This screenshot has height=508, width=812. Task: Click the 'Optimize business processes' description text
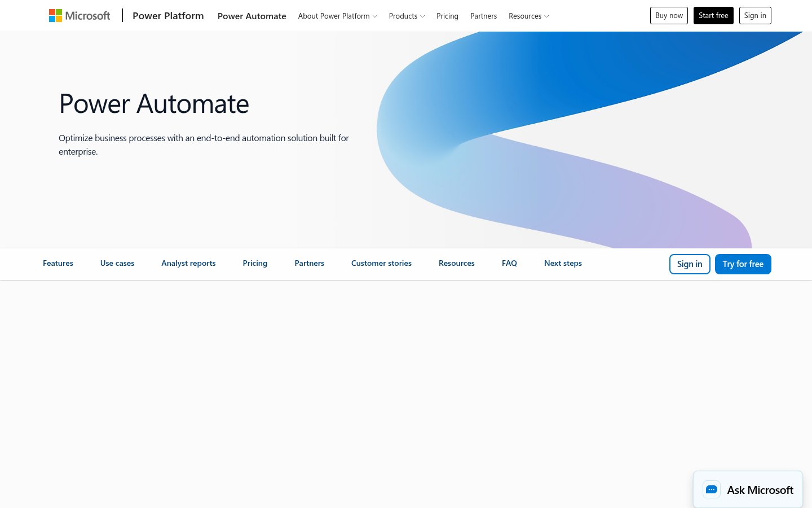pos(204,144)
